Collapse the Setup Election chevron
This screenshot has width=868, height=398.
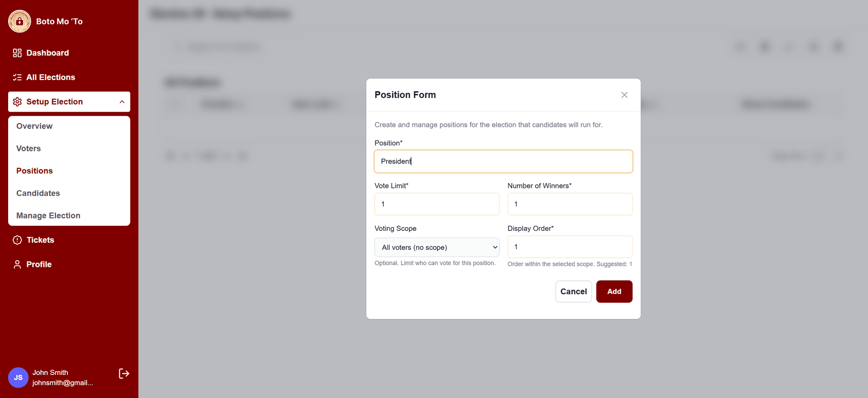point(122,102)
